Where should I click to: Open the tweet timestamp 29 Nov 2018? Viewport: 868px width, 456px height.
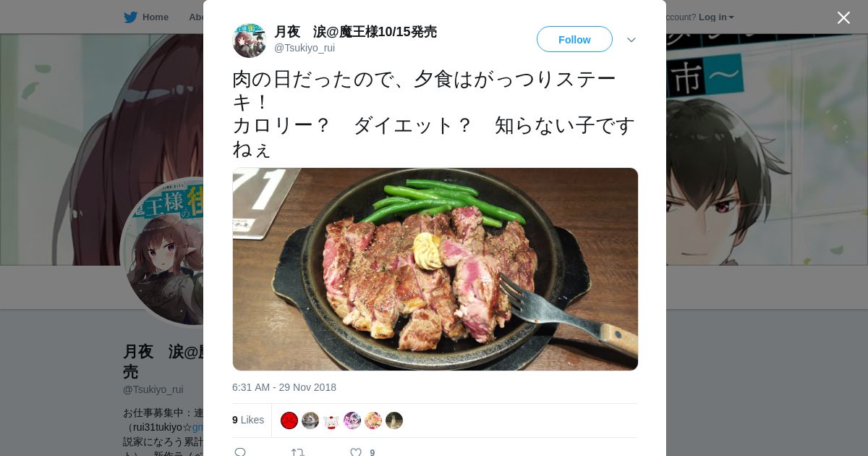tap(284, 387)
